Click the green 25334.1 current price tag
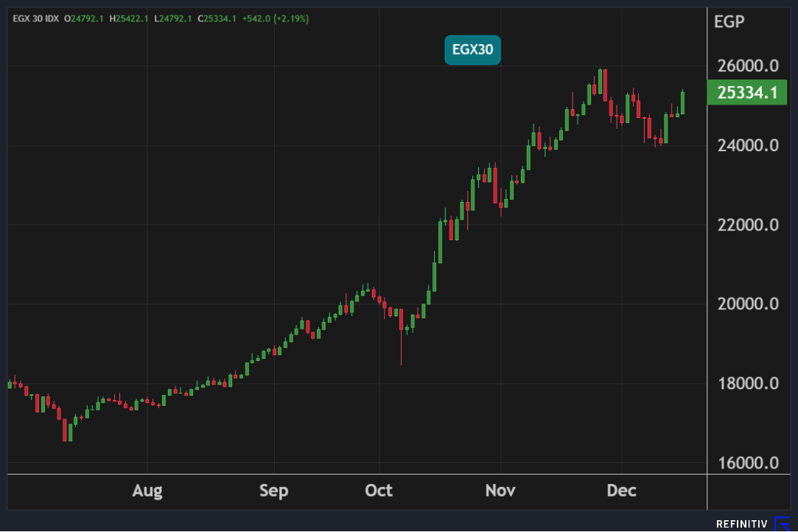 pos(747,93)
